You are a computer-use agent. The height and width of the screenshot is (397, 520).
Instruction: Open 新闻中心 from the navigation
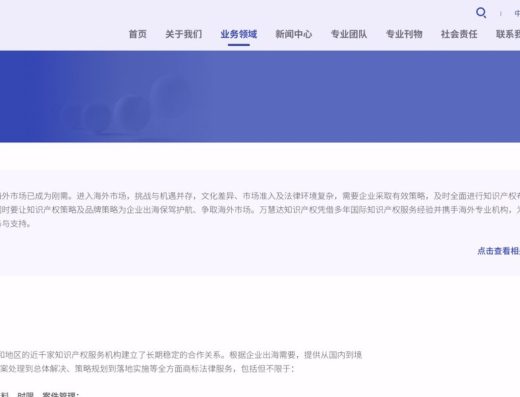pyautogui.click(x=294, y=34)
